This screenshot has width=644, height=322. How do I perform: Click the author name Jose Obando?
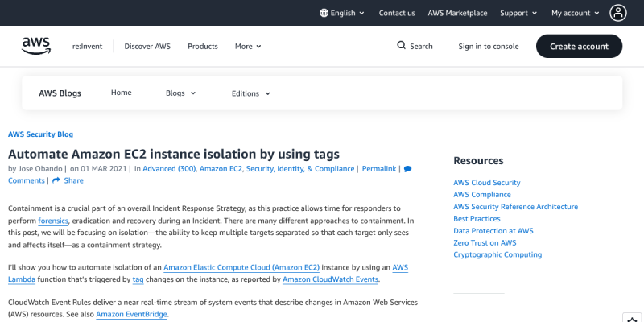(x=40, y=169)
